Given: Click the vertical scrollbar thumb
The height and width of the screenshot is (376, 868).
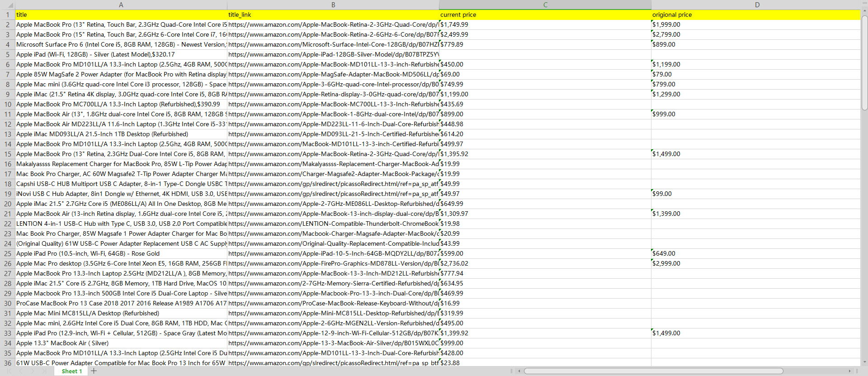Looking at the screenshot, I should [x=864, y=63].
